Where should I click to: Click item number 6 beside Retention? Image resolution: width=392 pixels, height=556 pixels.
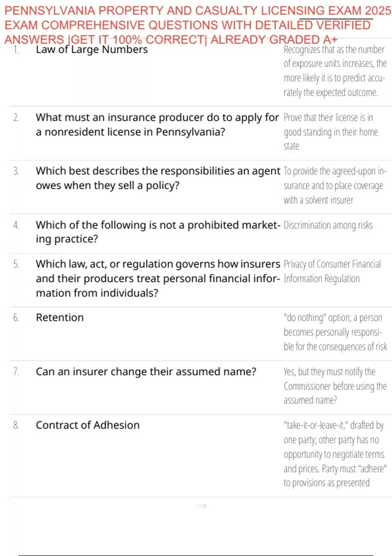click(x=16, y=318)
